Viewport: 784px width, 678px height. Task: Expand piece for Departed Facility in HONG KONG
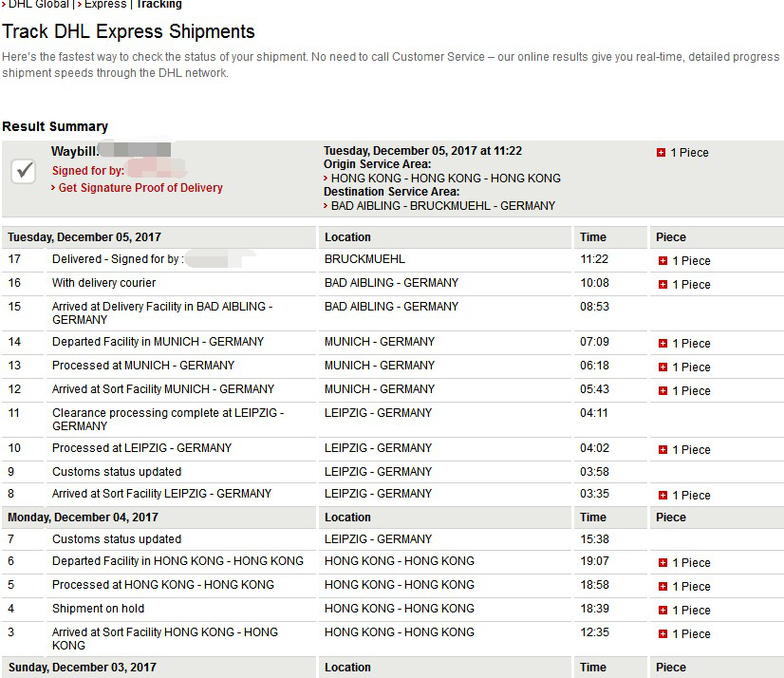[x=663, y=562]
